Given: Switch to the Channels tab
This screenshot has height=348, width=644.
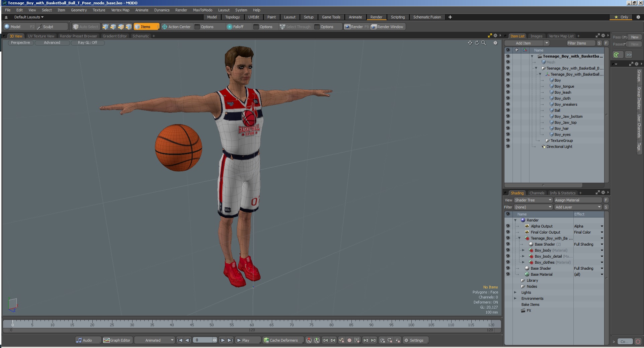Looking at the screenshot, I should point(537,193).
